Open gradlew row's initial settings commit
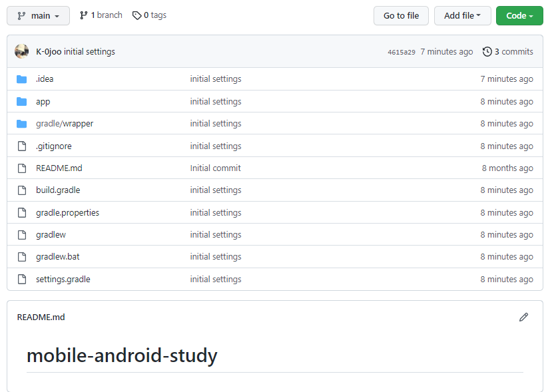Screen dimensions: 554x392 216,234
